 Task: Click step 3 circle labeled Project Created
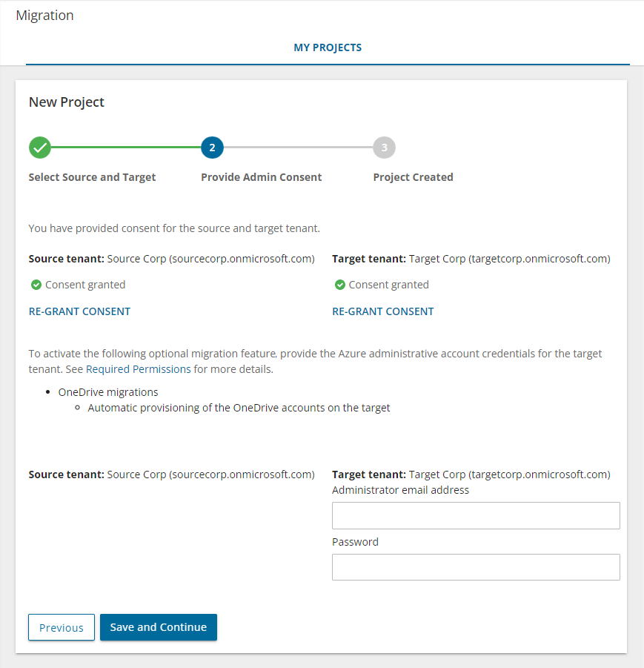tap(384, 148)
